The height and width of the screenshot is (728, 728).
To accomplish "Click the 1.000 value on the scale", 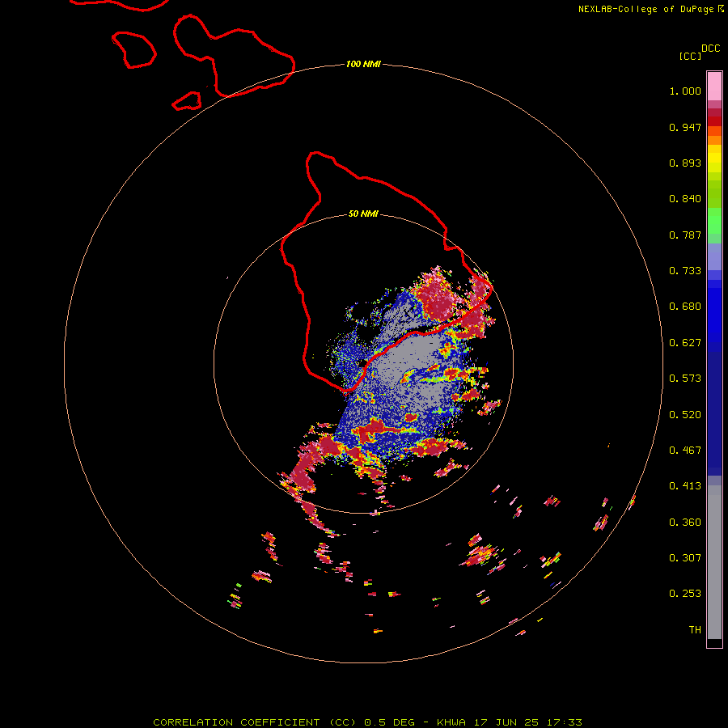I will tap(685, 91).
